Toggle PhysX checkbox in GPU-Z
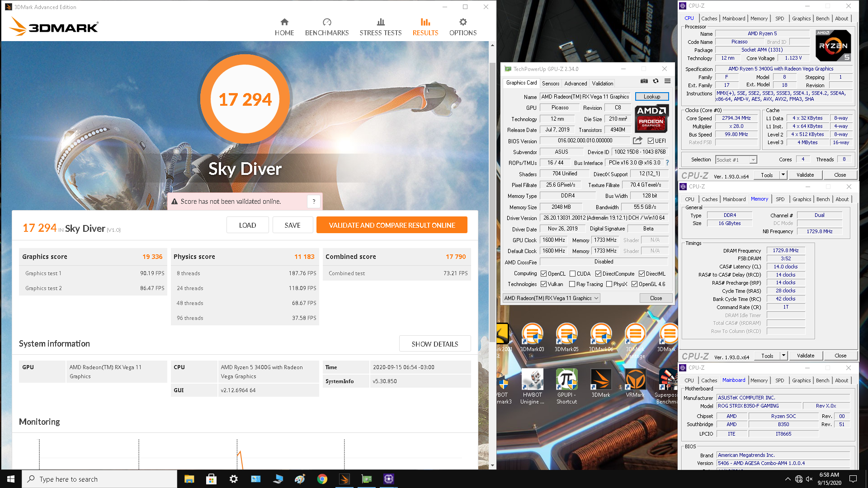The image size is (868, 488). [x=609, y=284]
